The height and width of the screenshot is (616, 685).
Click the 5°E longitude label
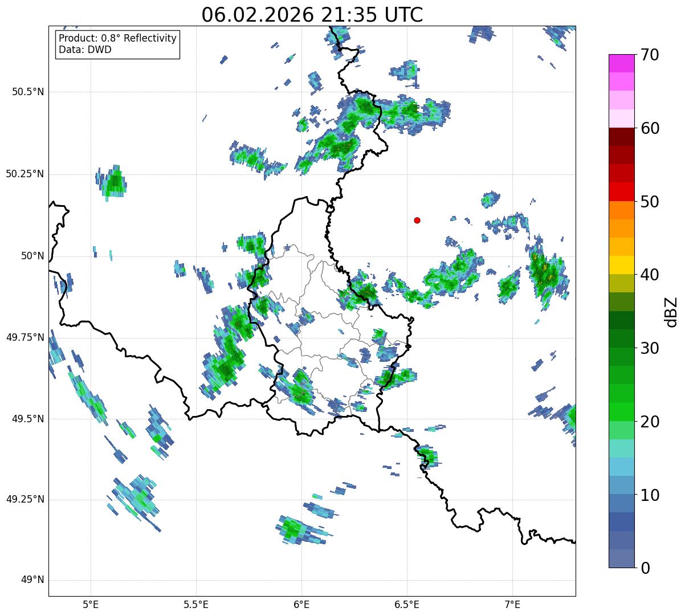click(91, 604)
